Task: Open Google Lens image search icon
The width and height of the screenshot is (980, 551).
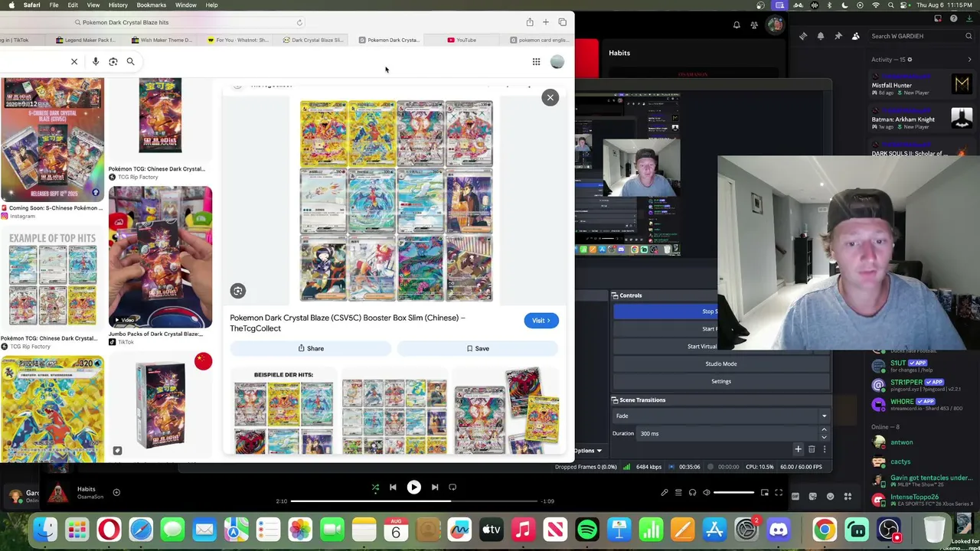Action: pos(113,61)
